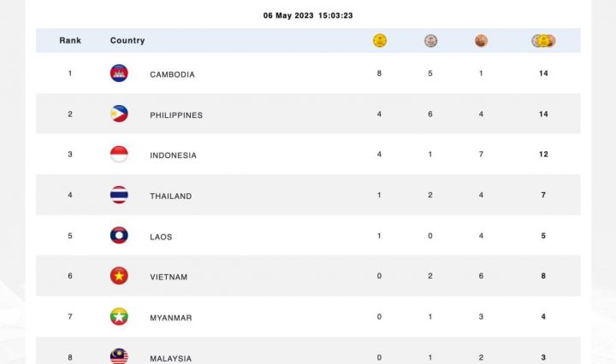Select the INDONESIA country name

click(173, 156)
